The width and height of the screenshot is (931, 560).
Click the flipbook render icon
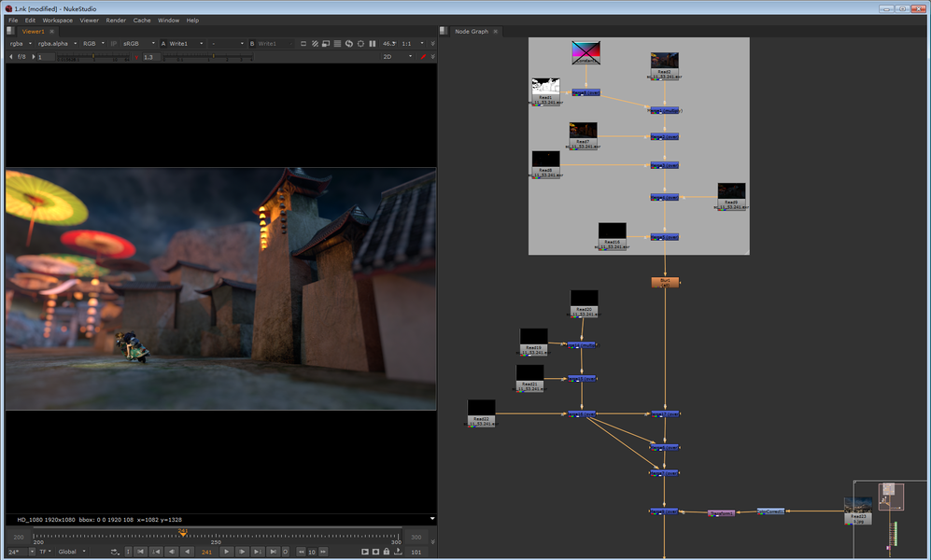pyautogui.click(x=364, y=552)
